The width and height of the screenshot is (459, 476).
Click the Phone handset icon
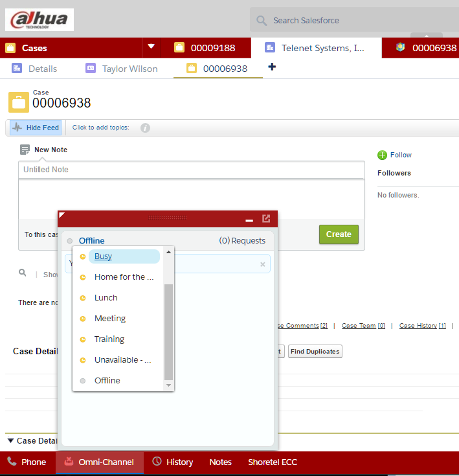coord(12,461)
